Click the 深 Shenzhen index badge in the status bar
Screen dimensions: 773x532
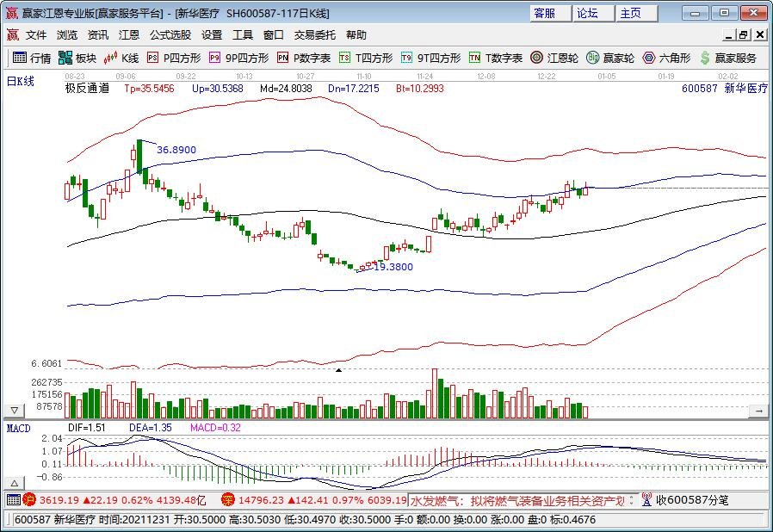point(228,500)
